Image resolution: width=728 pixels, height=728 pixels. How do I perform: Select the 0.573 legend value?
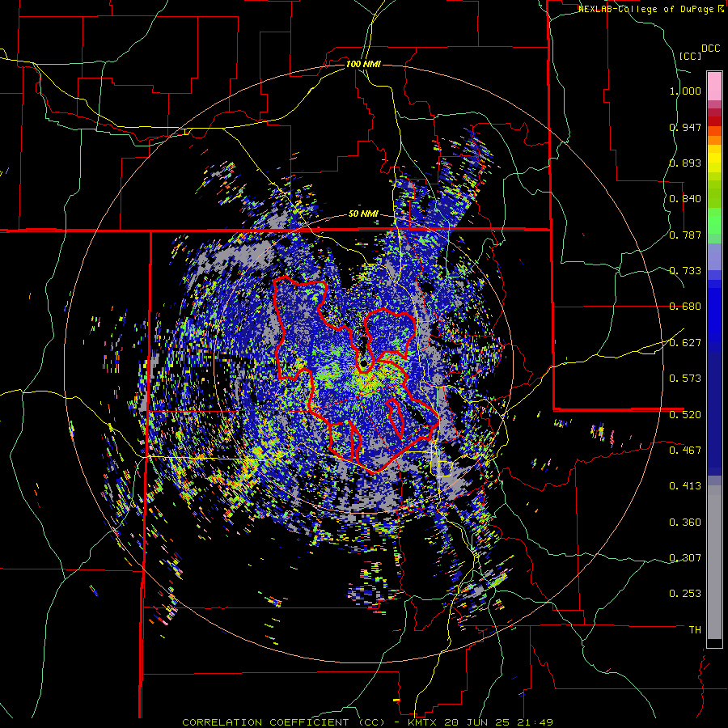[x=685, y=379]
